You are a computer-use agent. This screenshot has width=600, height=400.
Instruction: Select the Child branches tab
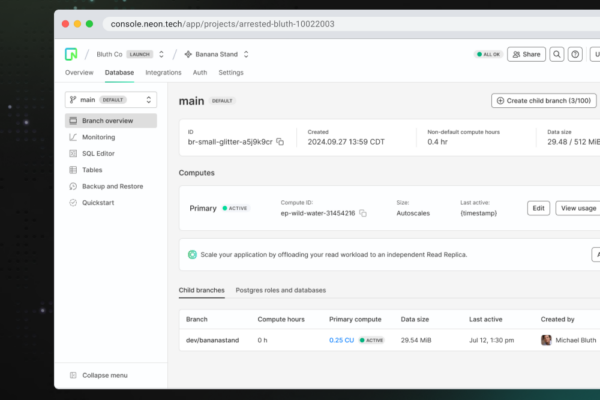[202, 290]
